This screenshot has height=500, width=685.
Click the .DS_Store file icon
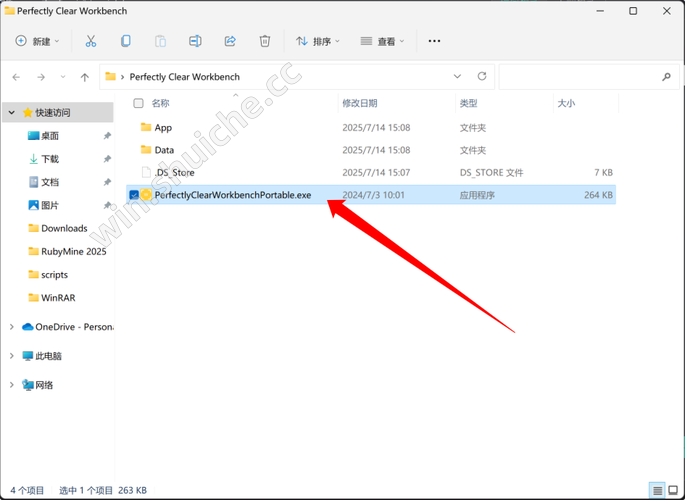(x=146, y=172)
